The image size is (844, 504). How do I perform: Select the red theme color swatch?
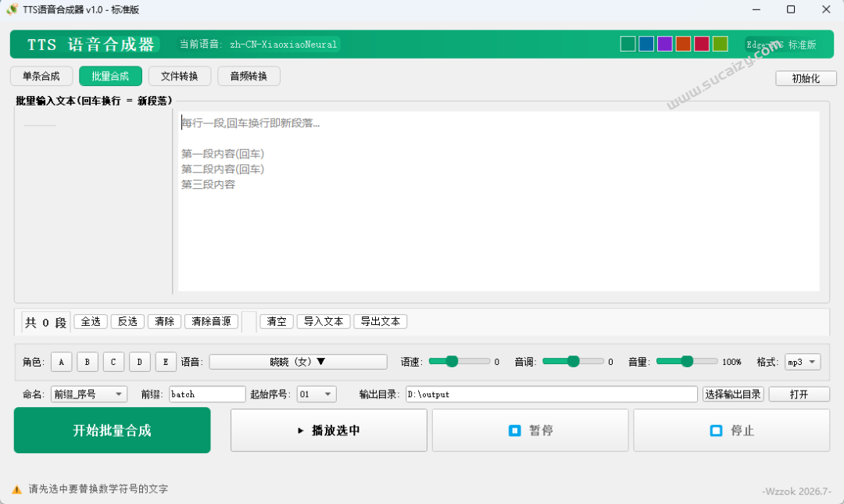click(x=701, y=45)
